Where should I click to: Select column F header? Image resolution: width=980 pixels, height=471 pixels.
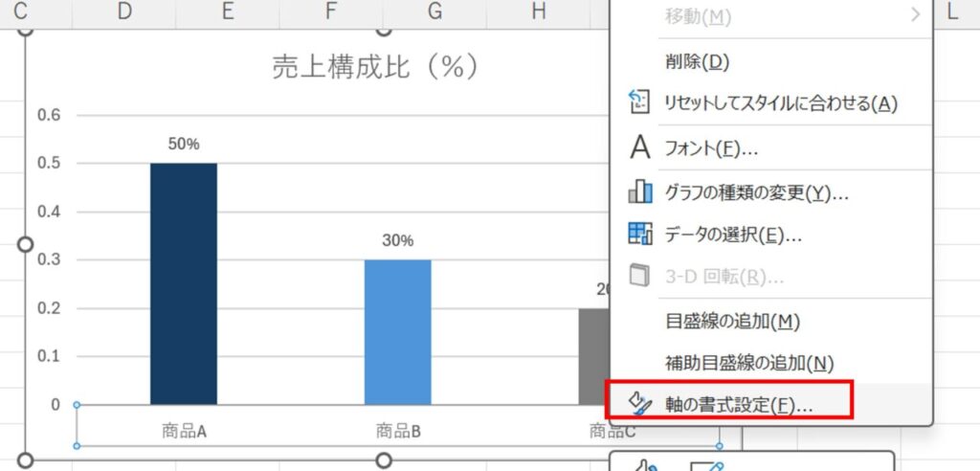click(331, 12)
